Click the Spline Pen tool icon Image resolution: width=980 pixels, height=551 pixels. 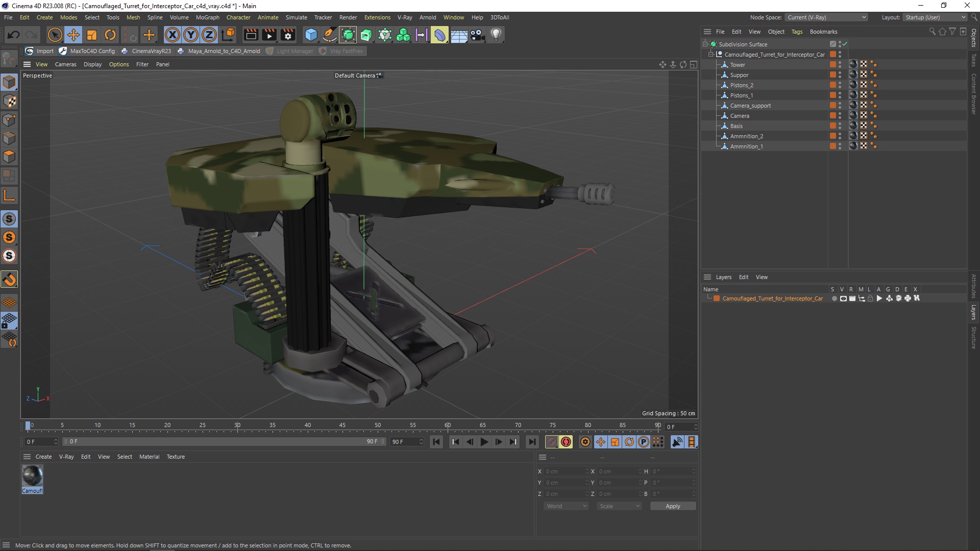(x=330, y=35)
